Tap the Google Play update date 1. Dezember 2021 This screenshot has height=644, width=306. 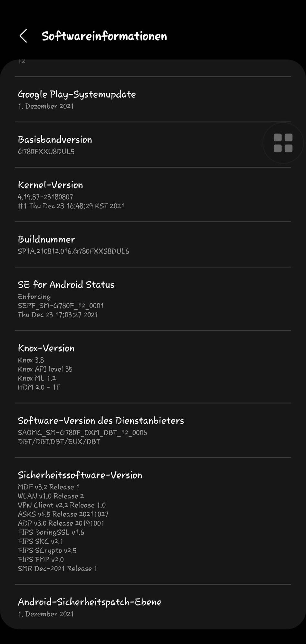point(46,106)
